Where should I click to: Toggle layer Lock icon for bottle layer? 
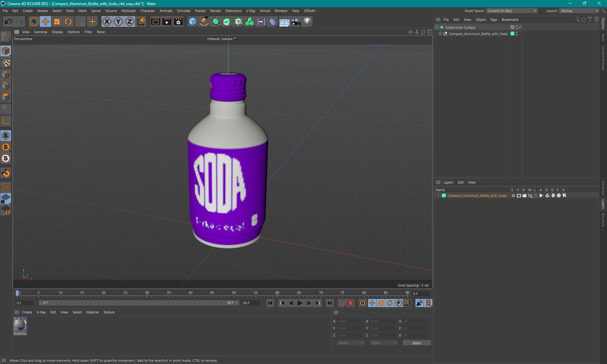[x=536, y=196]
